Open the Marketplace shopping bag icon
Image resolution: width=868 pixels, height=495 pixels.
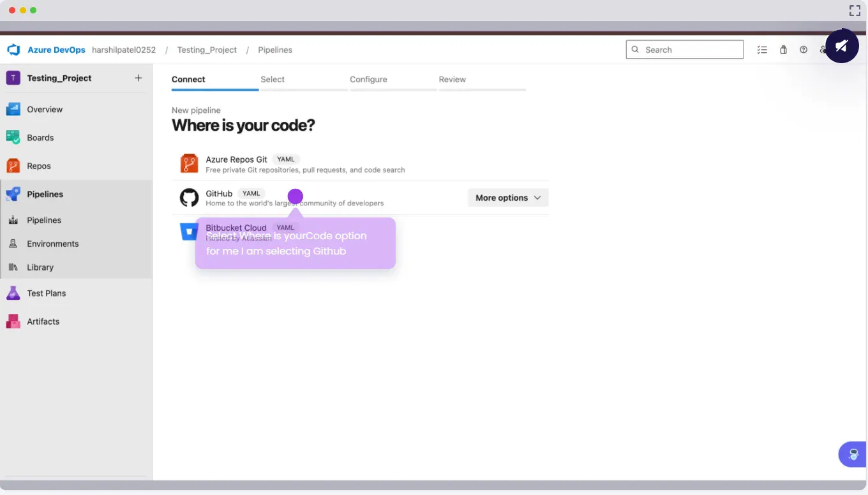pyautogui.click(x=783, y=50)
